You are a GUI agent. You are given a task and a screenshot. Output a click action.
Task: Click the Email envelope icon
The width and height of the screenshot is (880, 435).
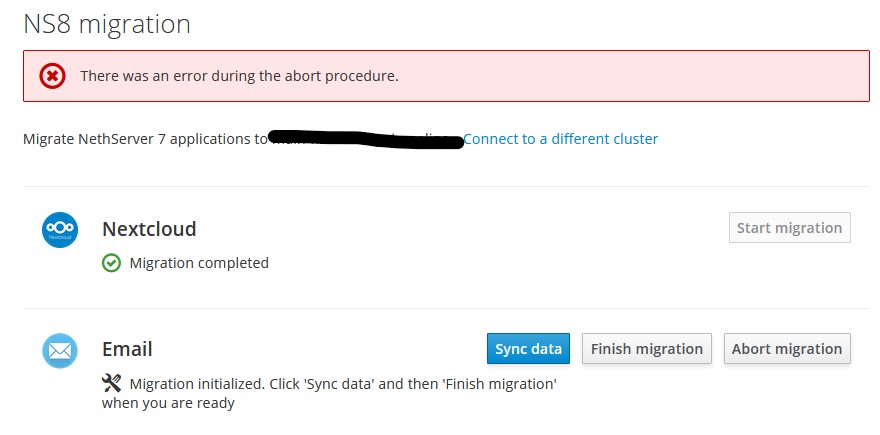[x=60, y=351]
